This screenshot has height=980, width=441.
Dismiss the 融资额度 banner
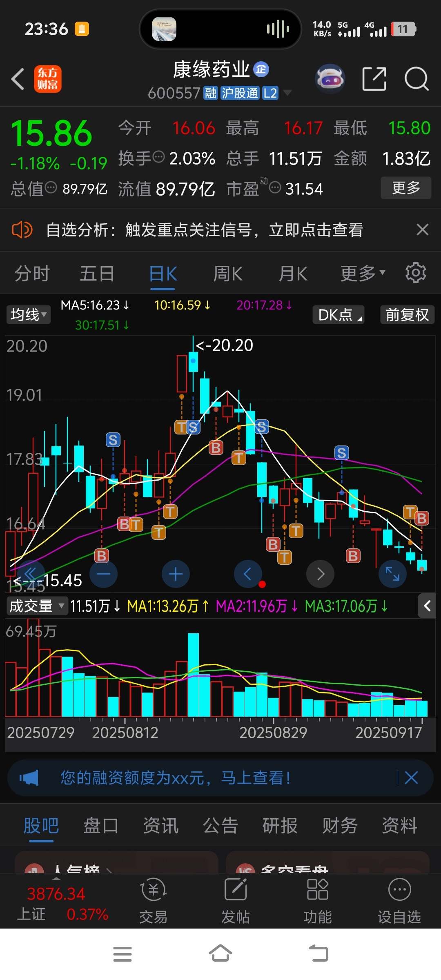(x=411, y=778)
